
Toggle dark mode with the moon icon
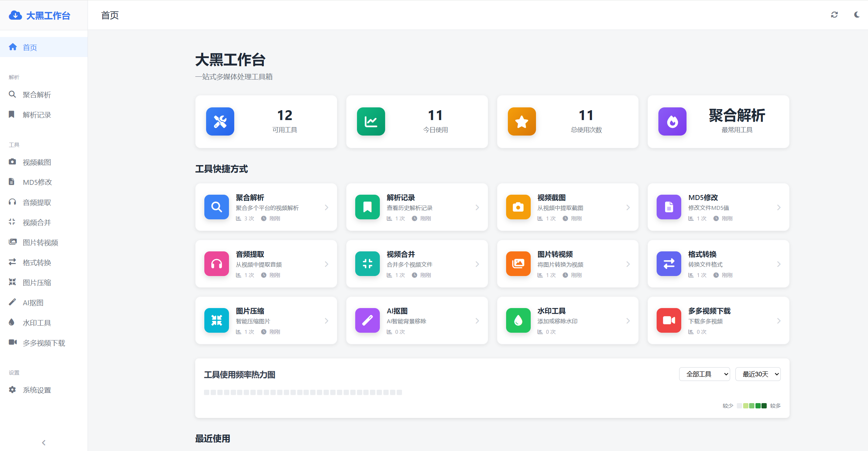coord(856,15)
